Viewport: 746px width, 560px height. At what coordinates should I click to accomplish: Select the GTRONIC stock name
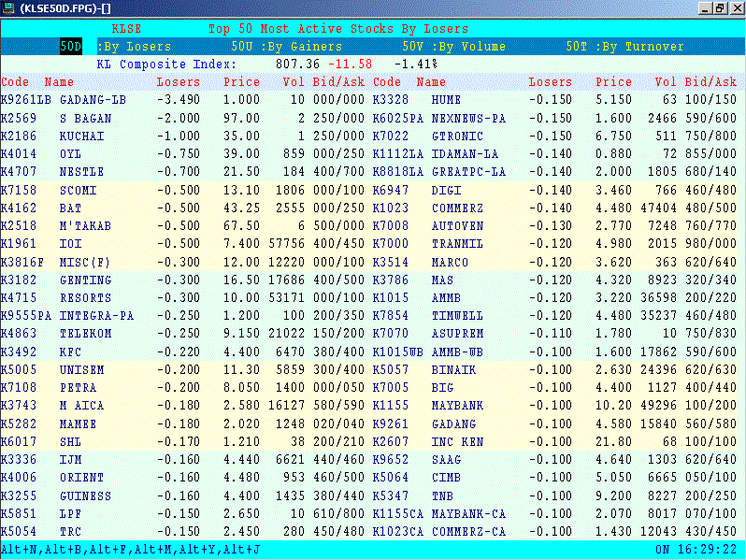[458, 136]
